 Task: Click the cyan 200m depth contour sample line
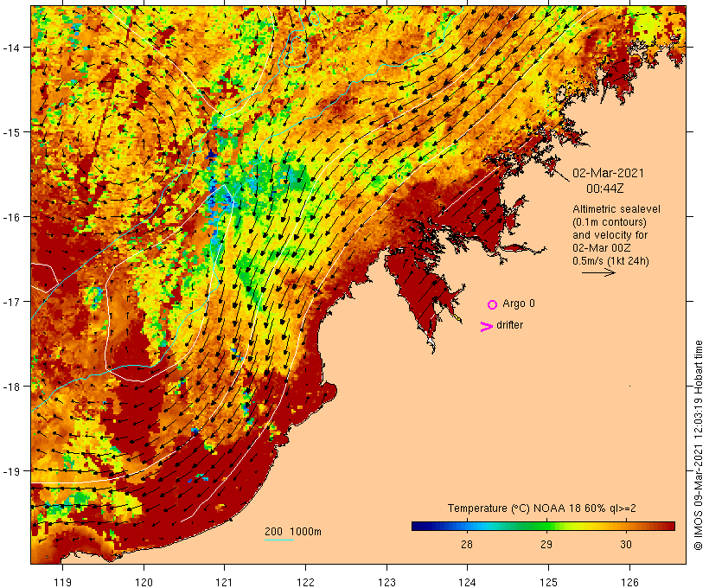pyautogui.click(x=279, y=540)
